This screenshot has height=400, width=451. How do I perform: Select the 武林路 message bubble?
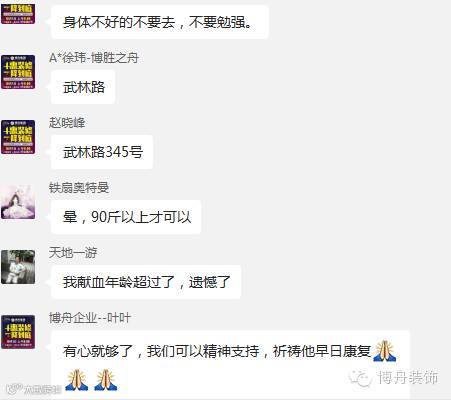pos(83,87)
